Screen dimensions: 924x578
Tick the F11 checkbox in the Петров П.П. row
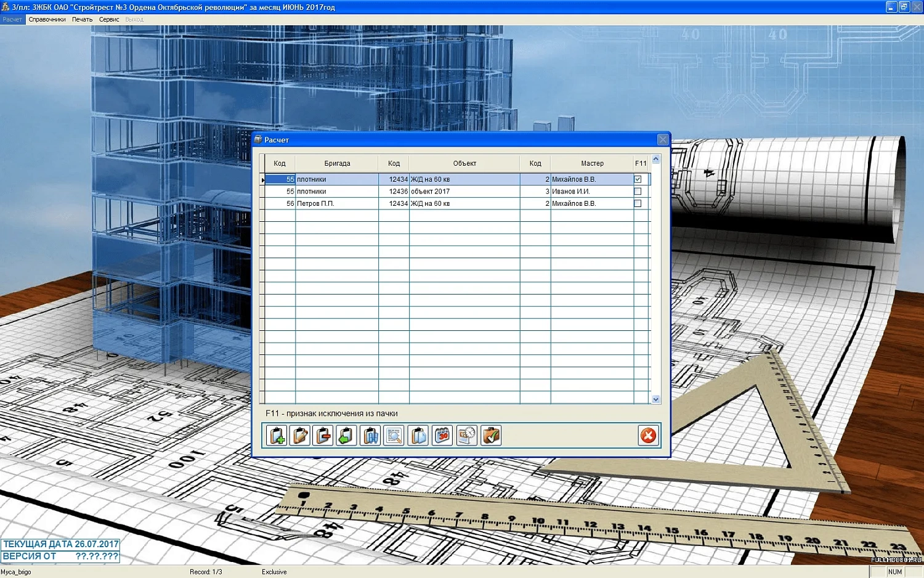638,203
